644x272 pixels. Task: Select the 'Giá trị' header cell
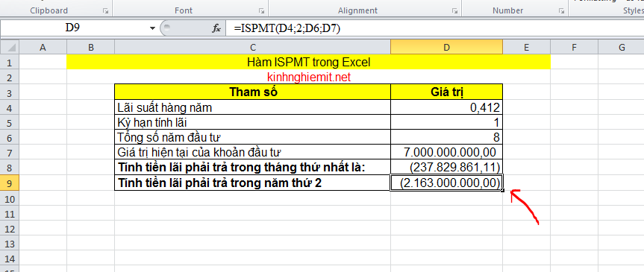pos(446,92)
